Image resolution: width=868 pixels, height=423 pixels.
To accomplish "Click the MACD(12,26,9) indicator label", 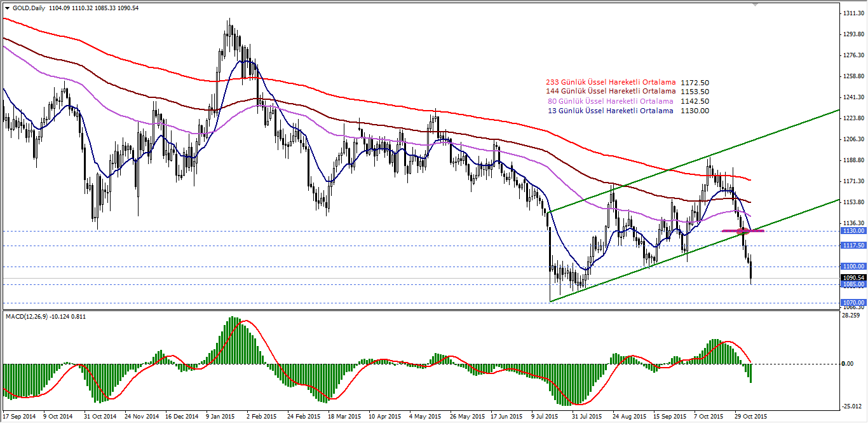I will click(32, 316).
